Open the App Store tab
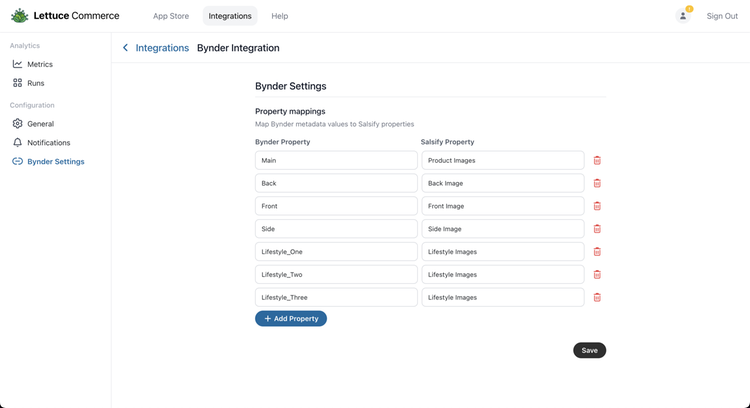This screenshot has width=750, height=408. tap(171, 16)
